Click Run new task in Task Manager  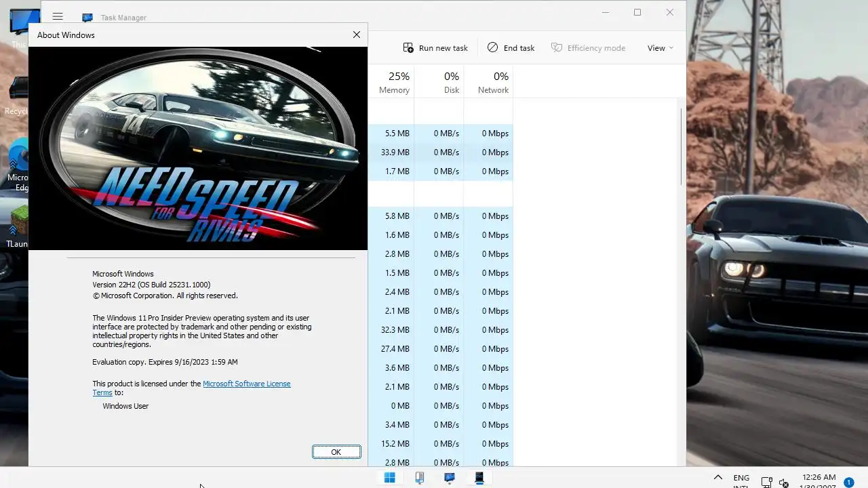tap(435, 48)
